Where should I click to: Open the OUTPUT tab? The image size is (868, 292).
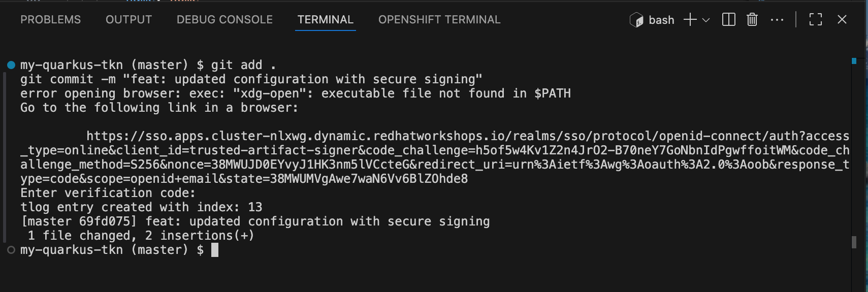pos(128,20)
